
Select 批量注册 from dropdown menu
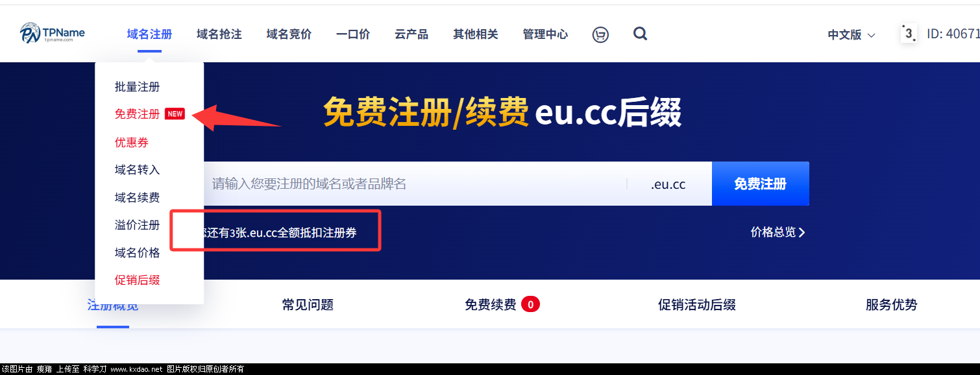(x=137, y=87)
